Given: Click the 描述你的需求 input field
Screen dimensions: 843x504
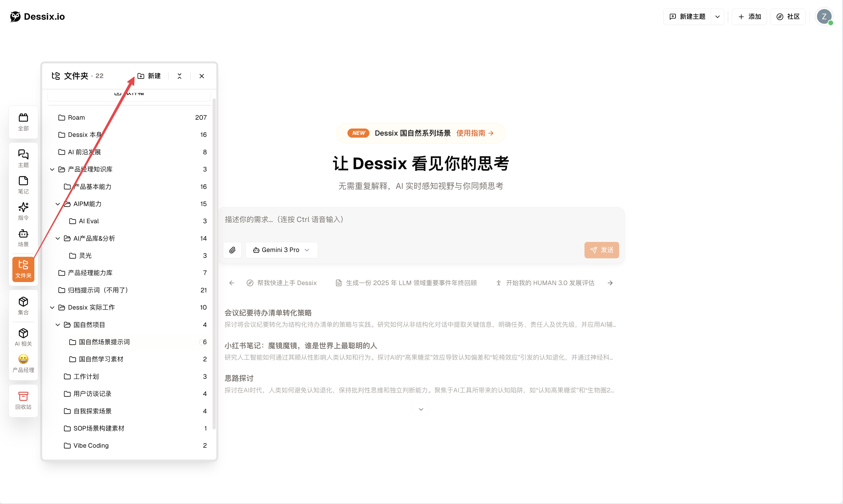Looking at the screenshot, I should click(x=374, y=219).
